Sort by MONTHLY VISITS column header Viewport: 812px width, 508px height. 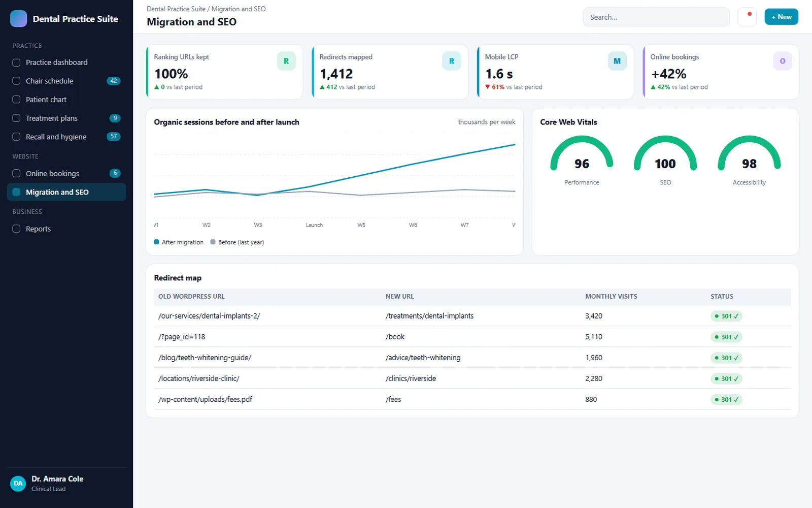point(611,296)
